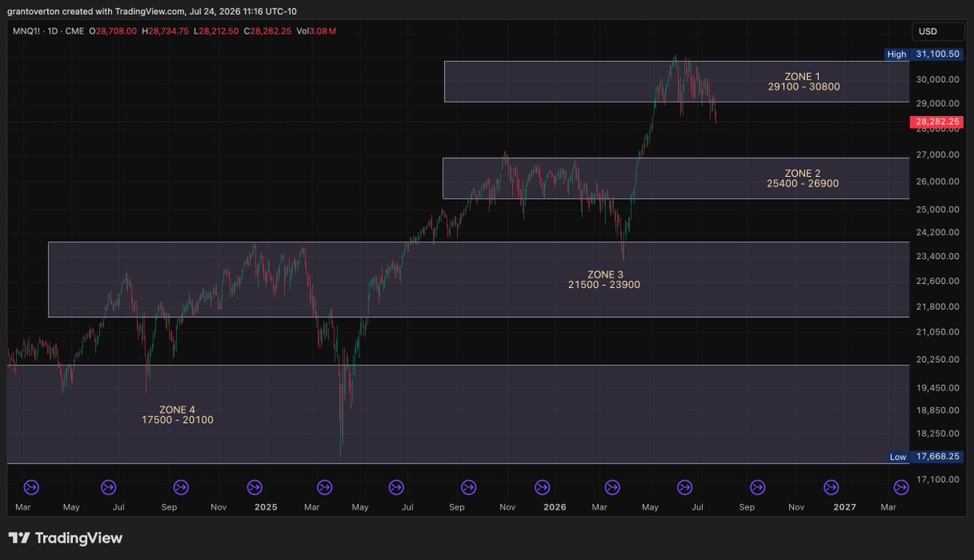Click the 21,800.00 price axis label
974x560 pixels.
pyautogui.click(x=938, y=306)
